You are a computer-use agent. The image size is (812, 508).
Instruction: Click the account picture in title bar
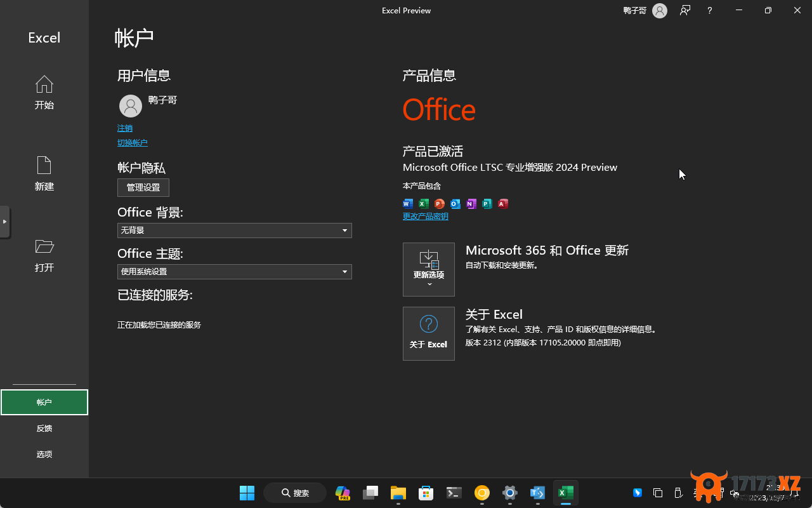click(660, 11)
